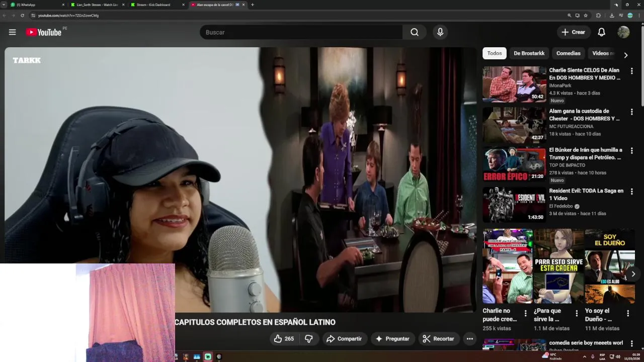644x362 pixels.
Task: Dislike the video with thumbs down
Action: pyautogui.click(x=309, y=339)
